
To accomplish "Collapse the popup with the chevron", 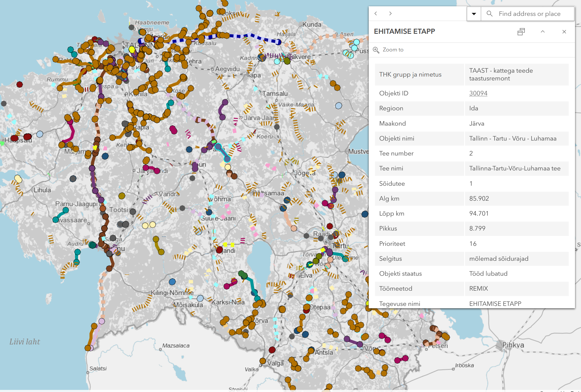I will pos(543,32).
